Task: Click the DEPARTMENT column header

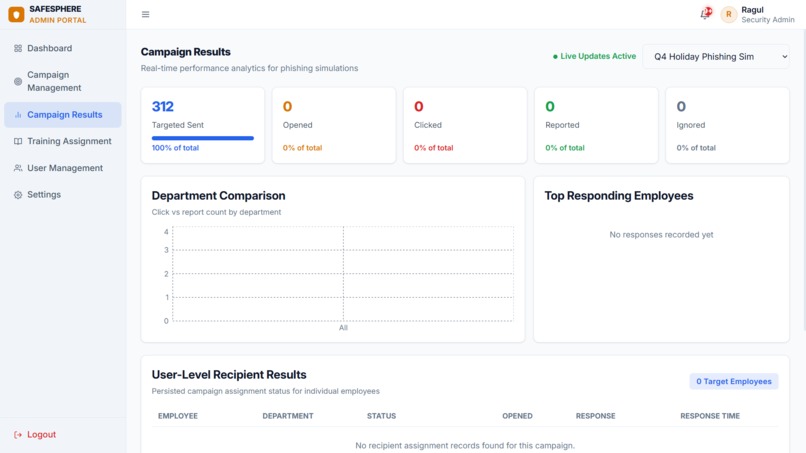Action: point(288,416)
